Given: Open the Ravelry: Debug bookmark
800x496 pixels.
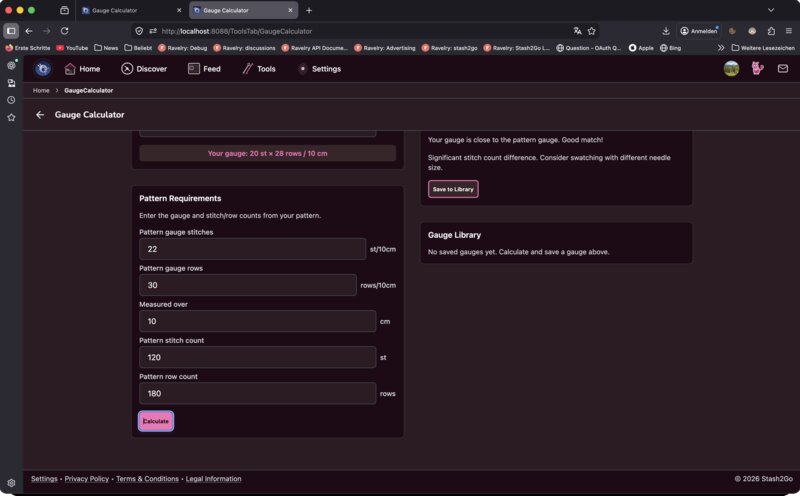Looking at the screenshot, I should click(183, 48).
